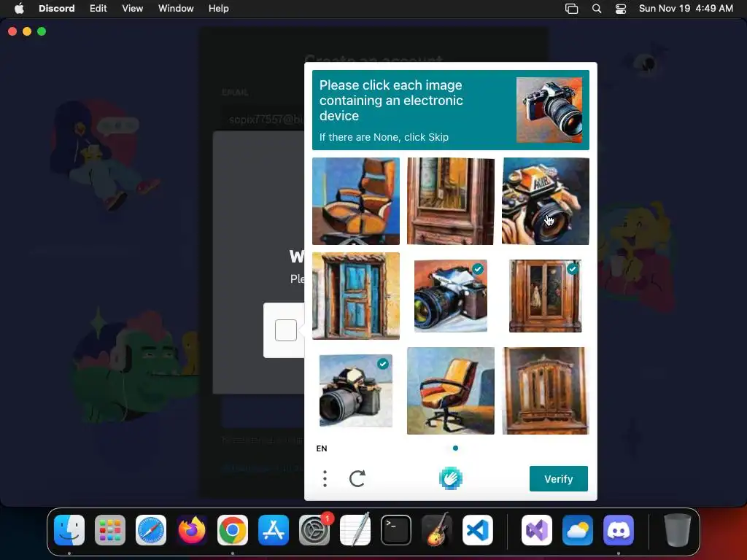This screenshot has width=747, height=560.
Task: Launch Safari from the dock
Action: [x=151, y=530]
